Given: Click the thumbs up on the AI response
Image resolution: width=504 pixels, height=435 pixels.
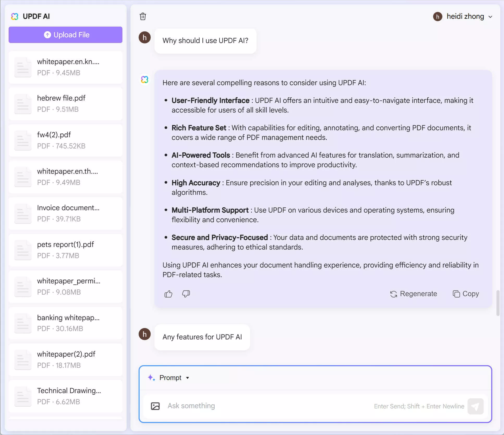Looking at the screenshot, I should pyautogui.click(x=168, y=294).
